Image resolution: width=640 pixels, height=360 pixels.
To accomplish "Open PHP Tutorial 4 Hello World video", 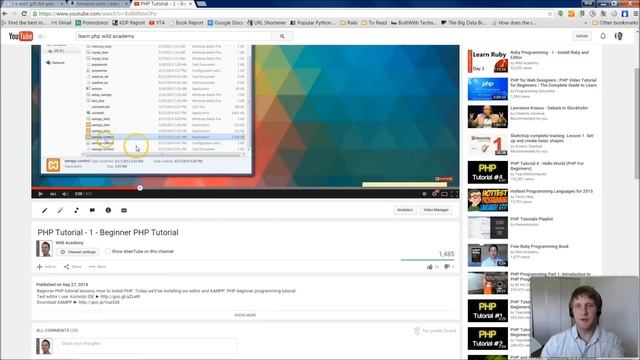I will (x=547, y=166).
